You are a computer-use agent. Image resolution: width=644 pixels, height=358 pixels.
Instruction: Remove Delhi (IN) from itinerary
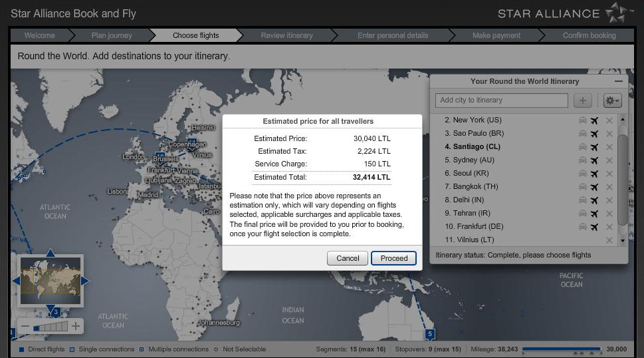pos(609,200)
